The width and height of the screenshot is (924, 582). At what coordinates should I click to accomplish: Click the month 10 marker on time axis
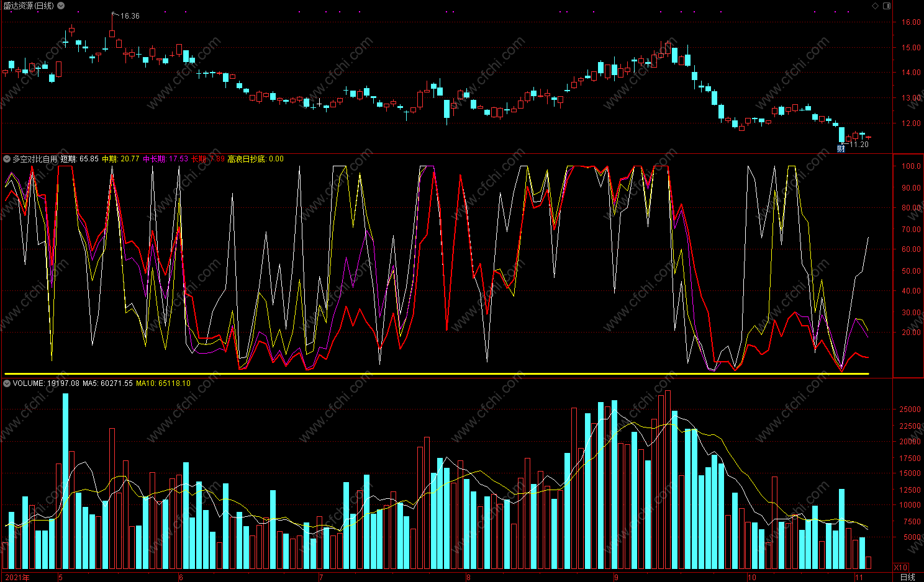point(752,577)
